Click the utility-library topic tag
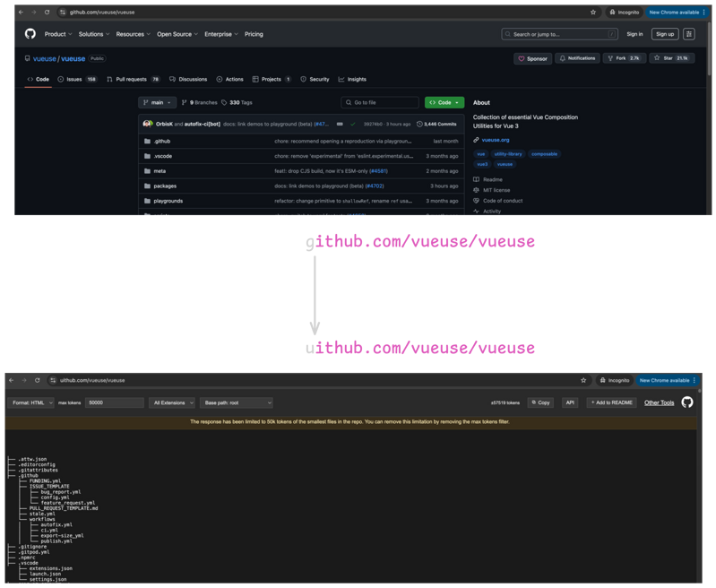716x588 pixels. [x=508, y=154]
